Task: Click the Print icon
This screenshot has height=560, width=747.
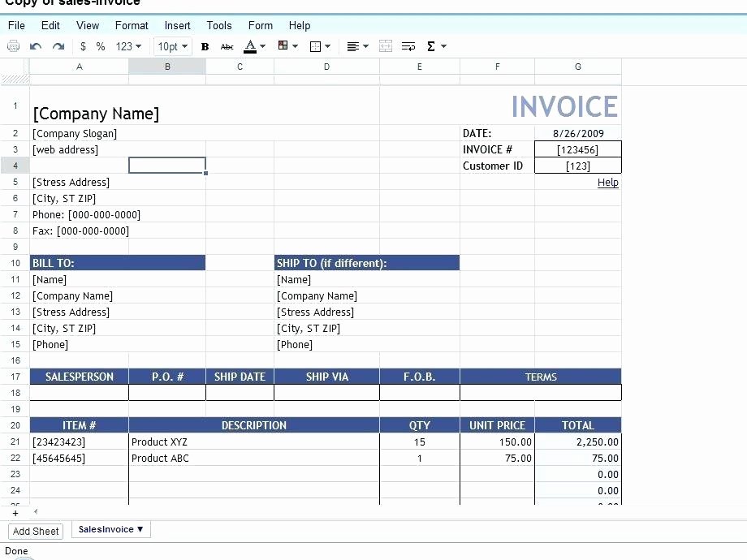Action: (x=13, y=46)
